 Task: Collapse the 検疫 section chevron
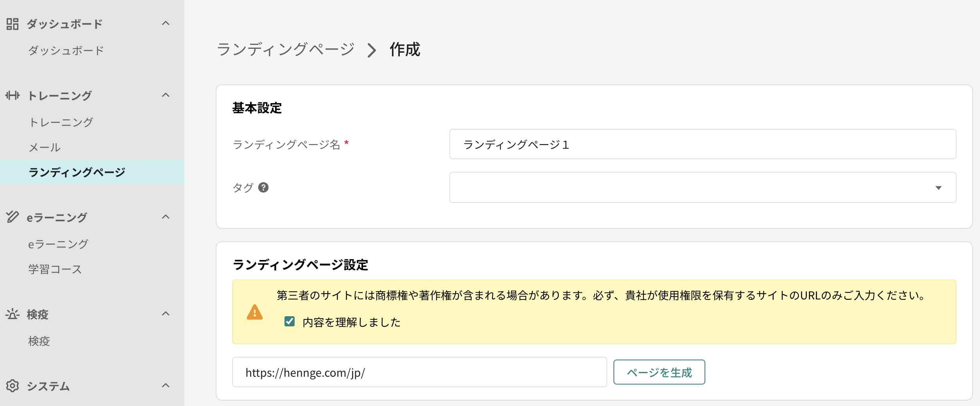(166, 313)
